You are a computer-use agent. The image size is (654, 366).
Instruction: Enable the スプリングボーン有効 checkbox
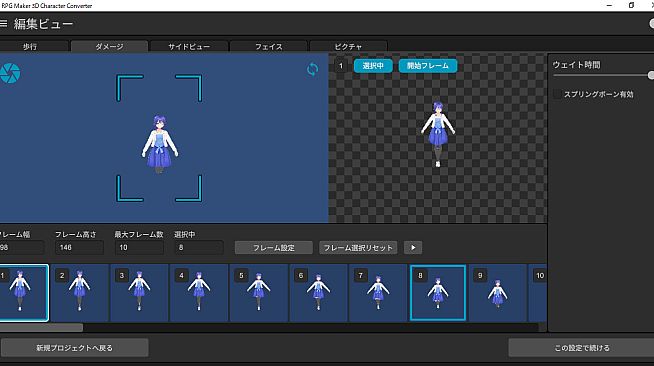click(x=557, y=94)
